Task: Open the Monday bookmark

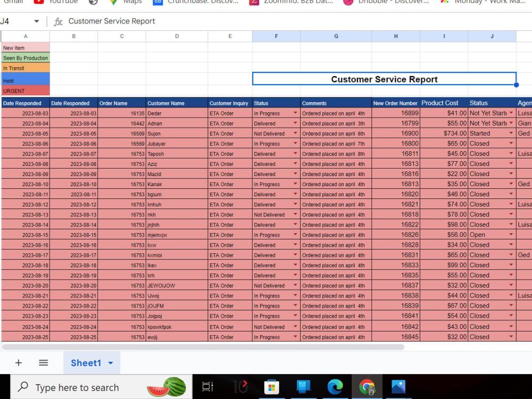Action: (x=483, y=2)
